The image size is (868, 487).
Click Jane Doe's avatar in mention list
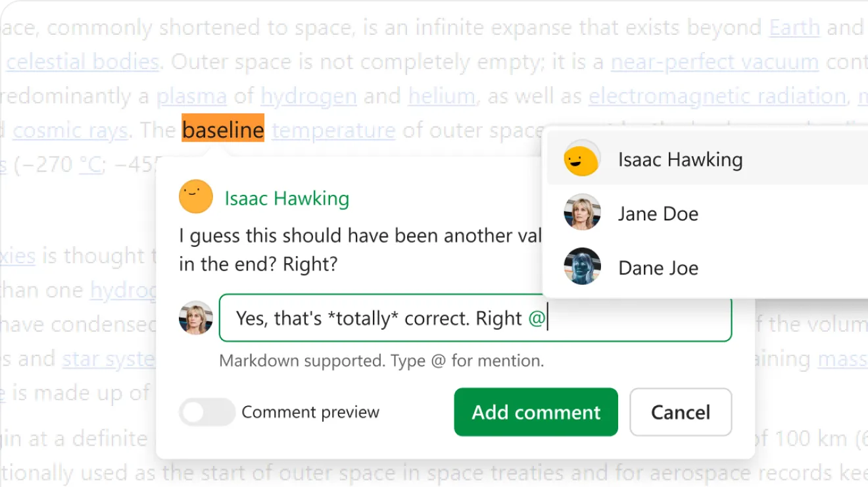(x=582, y=213)
